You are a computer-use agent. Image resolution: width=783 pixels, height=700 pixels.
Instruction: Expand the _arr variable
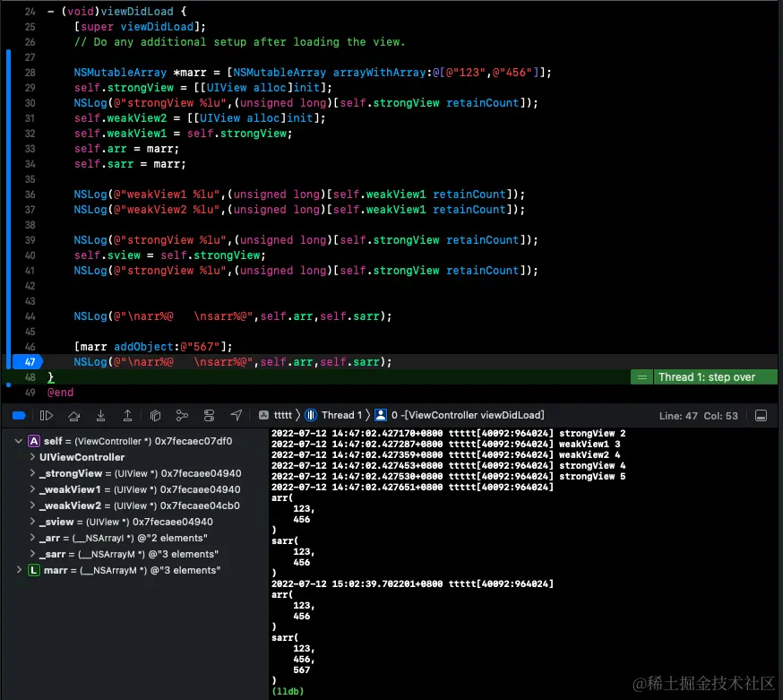point(32,538)
